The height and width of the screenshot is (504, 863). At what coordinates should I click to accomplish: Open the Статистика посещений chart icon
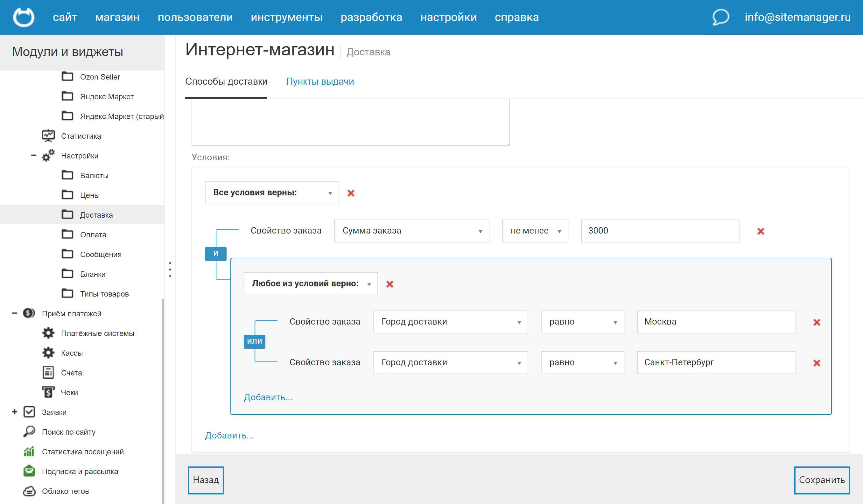coord(30,451)
